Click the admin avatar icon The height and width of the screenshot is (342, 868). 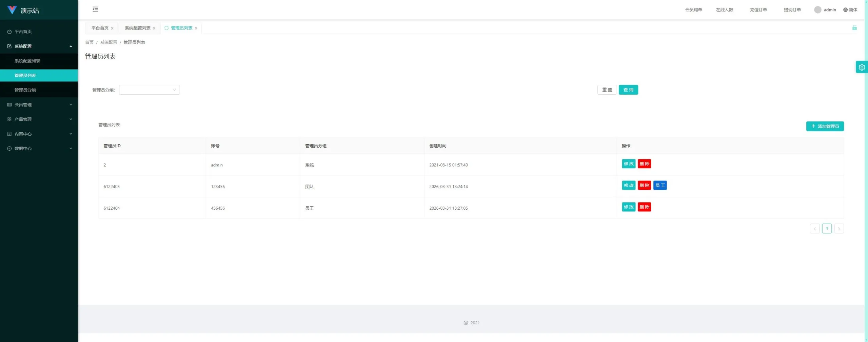coord(817,10)
